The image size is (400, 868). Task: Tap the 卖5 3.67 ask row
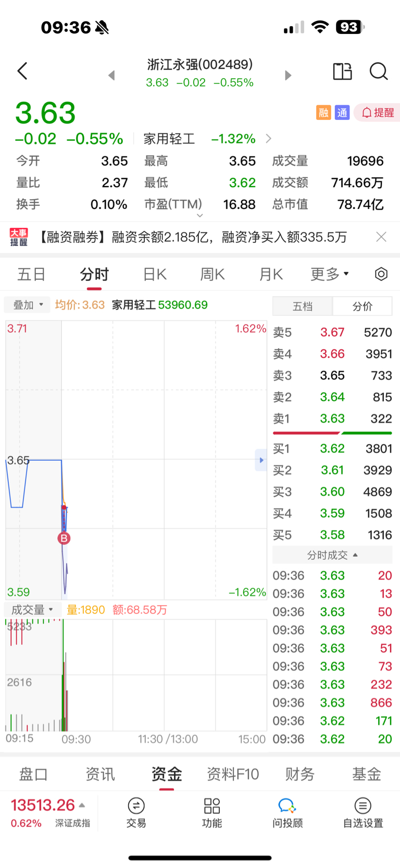tap(332, 333)
